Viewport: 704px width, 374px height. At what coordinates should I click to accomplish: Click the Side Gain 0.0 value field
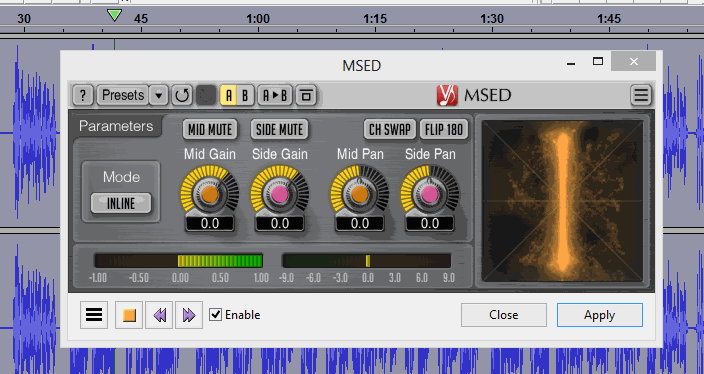coord(280,224)
